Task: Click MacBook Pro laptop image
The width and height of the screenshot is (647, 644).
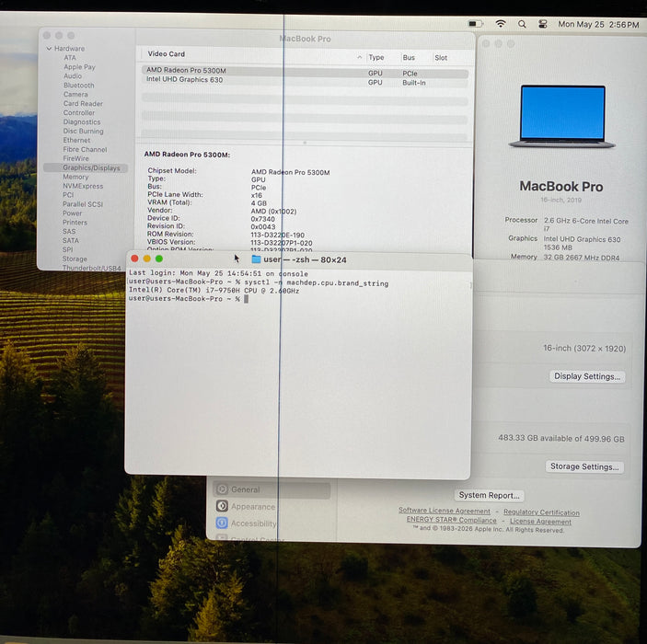Action: (562, 116)
